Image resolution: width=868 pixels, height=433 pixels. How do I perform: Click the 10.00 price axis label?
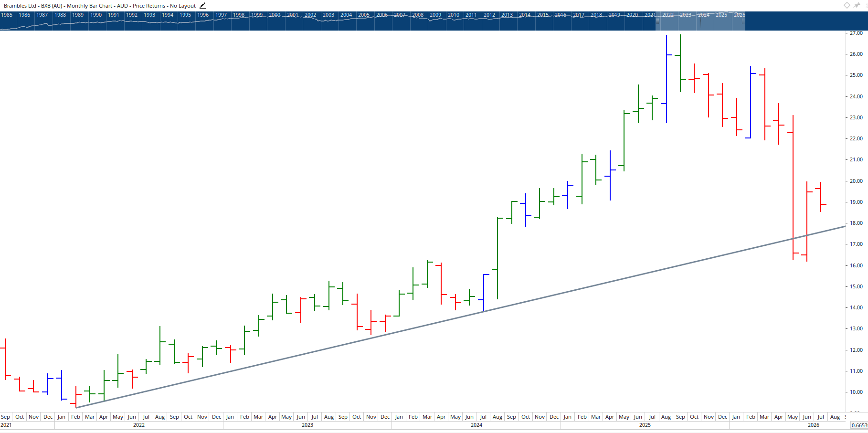pos(856,392)
